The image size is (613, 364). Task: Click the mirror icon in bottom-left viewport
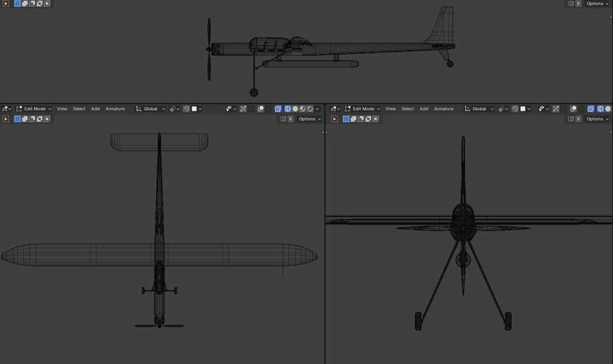283,119
